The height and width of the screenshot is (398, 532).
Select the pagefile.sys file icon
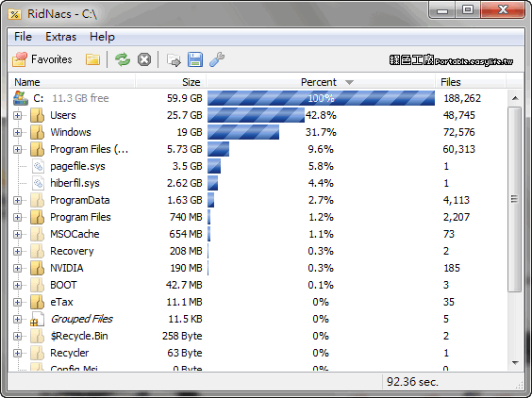click(x=38, y=166)
